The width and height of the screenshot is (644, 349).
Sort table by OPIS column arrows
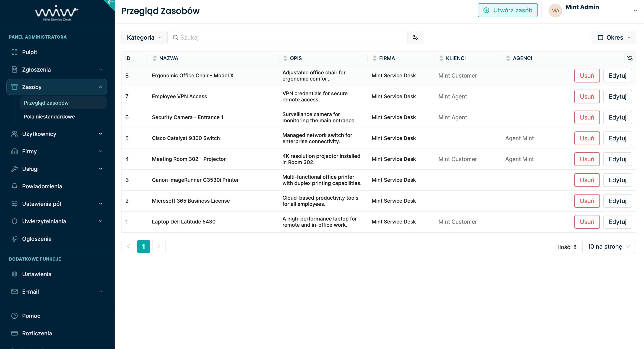click(285, 58)
